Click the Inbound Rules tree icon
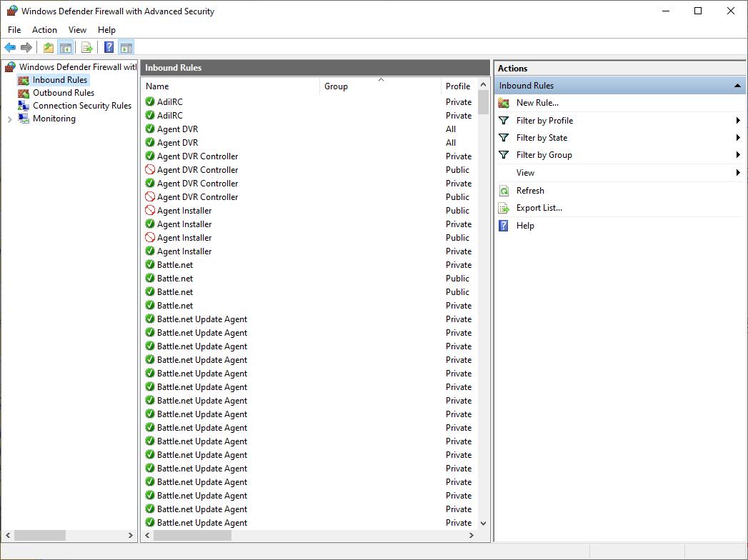The image size is (748, 560). point(24,80)
